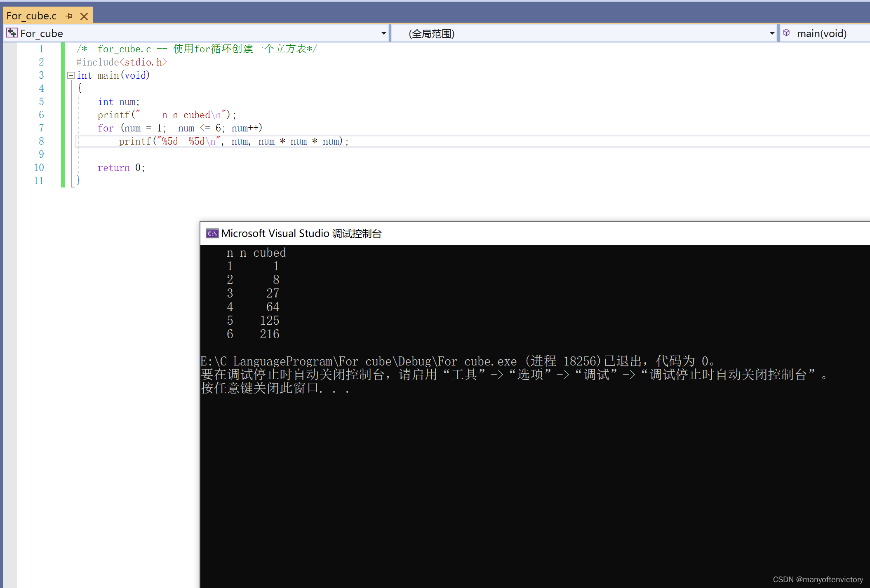Pin the For_cube.c tab
The height and width of the screenshot is (588, 870).
coord(69,16)
